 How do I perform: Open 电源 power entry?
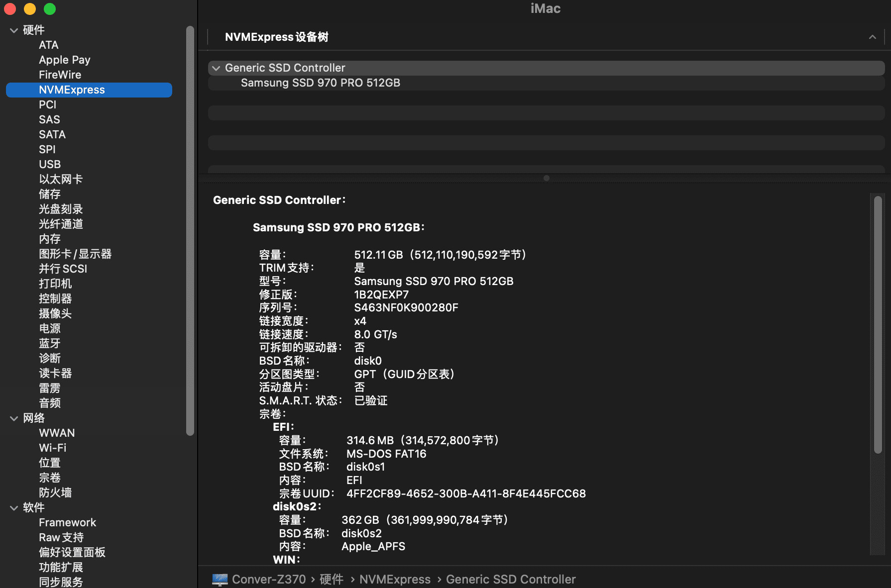[x=50, y=329]
